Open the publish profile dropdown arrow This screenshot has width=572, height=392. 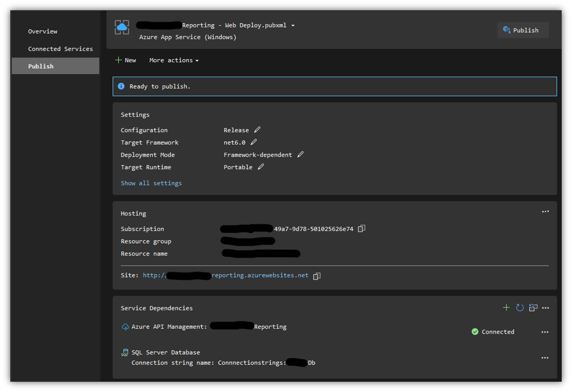(x=293, y=26)
